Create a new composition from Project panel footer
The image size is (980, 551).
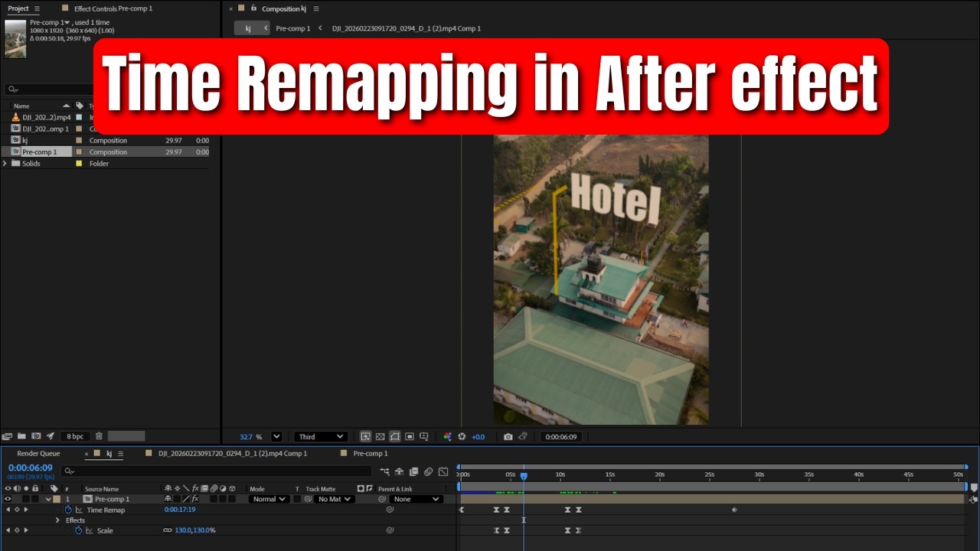[x=36, y=436]
